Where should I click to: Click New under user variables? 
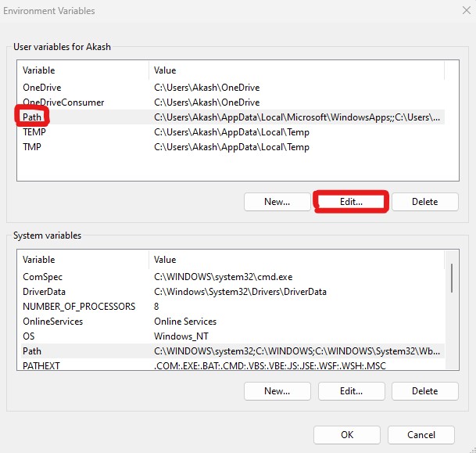point(277,202)
